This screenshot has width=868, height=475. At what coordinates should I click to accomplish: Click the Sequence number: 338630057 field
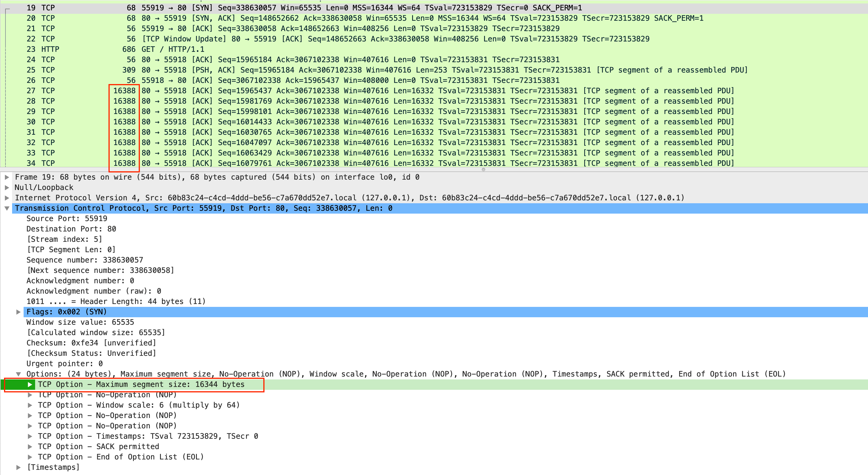[85, 260]
